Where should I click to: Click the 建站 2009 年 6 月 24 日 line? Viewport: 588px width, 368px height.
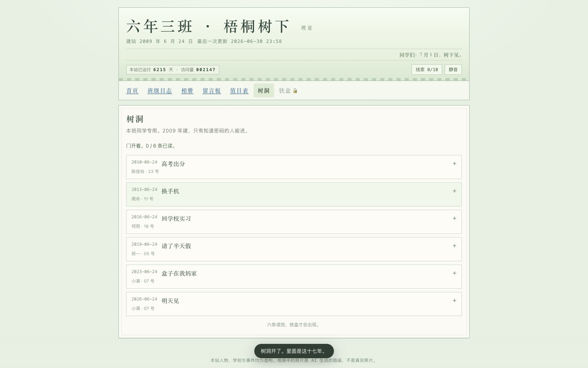pos(160,41)
